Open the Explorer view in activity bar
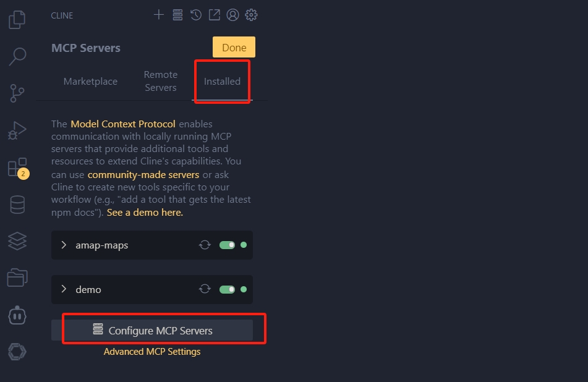 (17, 20)
